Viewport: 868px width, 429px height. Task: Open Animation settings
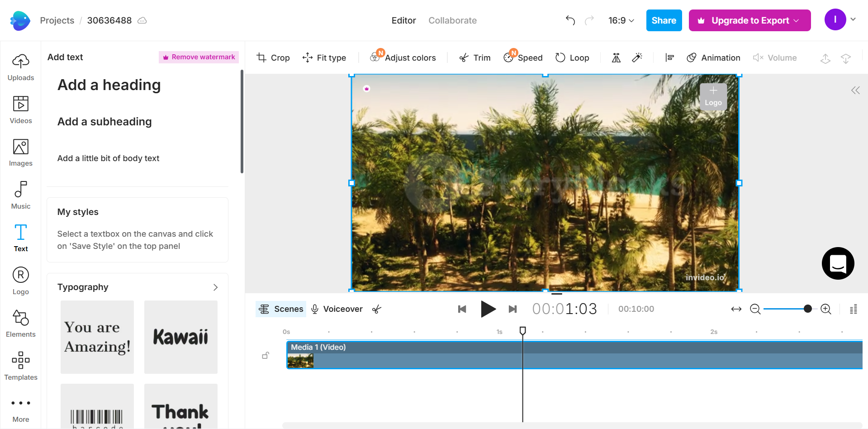click(x=713, y=57)
